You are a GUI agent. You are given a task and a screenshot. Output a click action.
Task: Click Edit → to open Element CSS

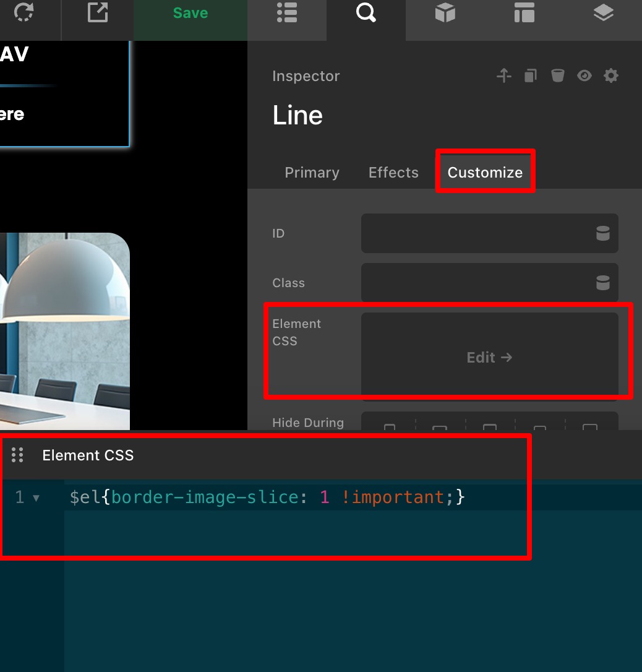click(489, 357)
